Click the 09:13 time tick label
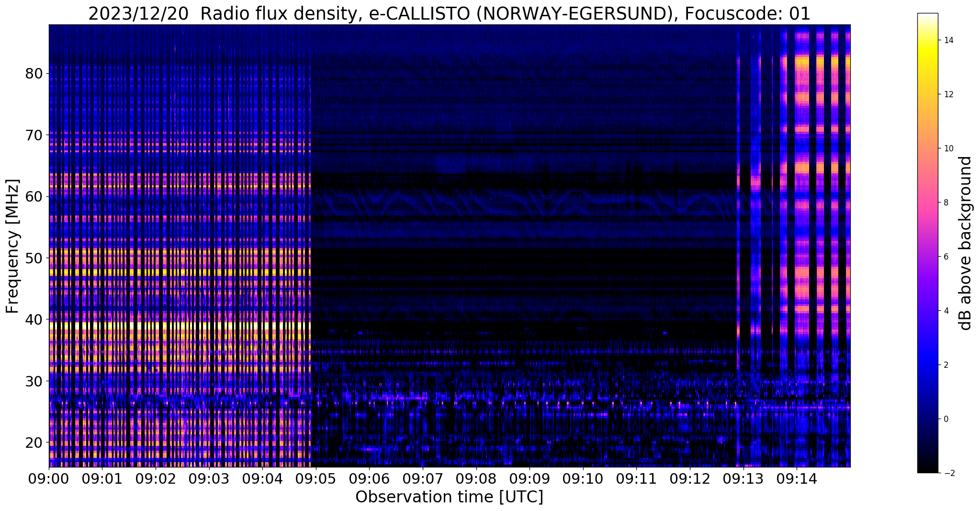The width and height of the screenshot is (980, 511). point(743,478)
